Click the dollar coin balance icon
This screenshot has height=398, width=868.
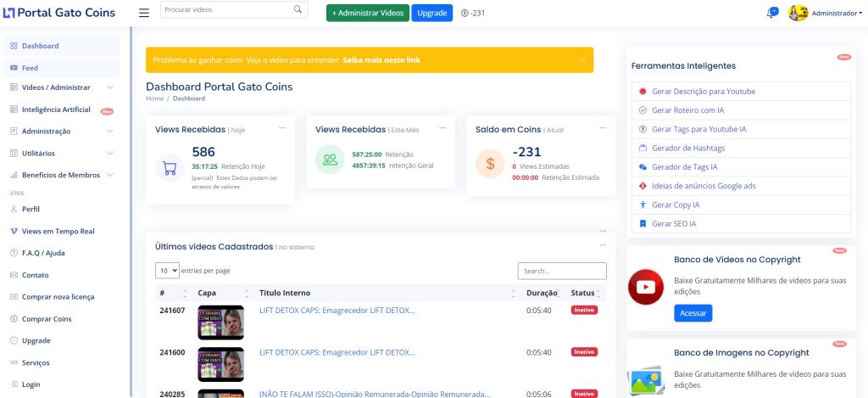489,162
